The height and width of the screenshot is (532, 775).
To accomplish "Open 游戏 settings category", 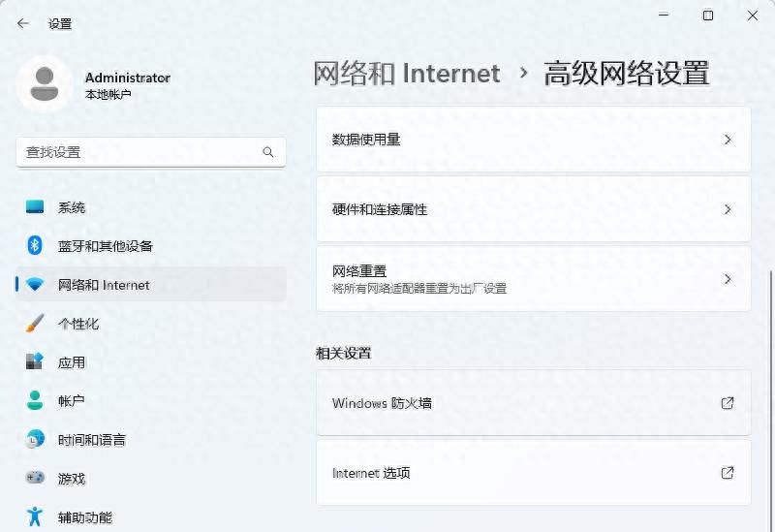I will (151, 478).
